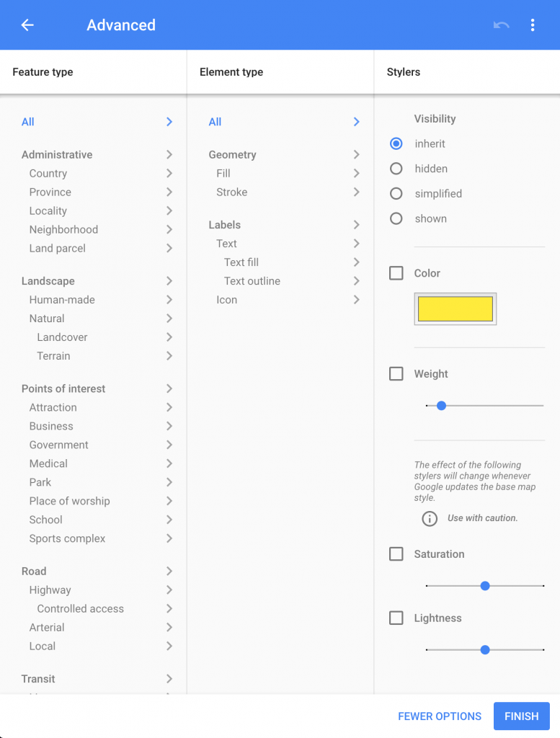Click the chevron arrow next to Country
The height and width of the screenshot is (738, 560).
pos(169,174)
